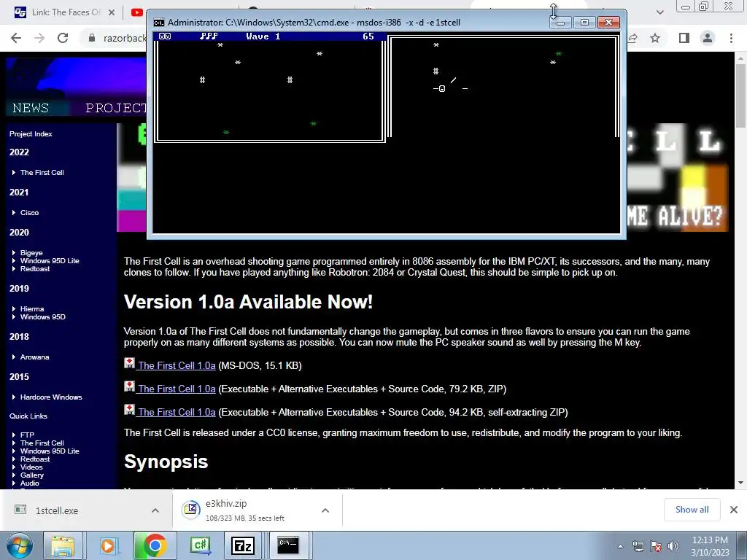Click the volume speaker tray icon
747x560 pixels.
click(673, 546)
